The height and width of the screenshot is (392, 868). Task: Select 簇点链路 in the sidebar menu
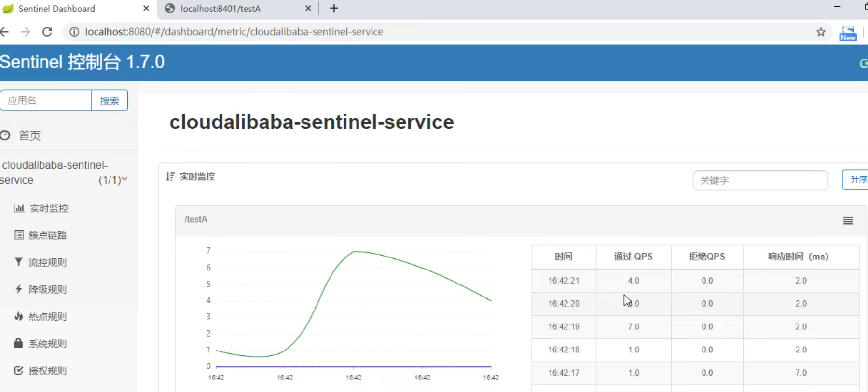[47, 235]
